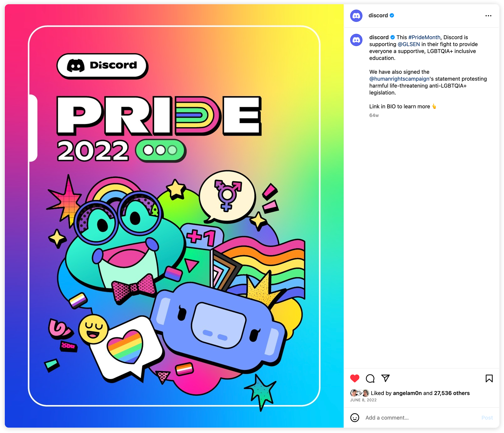Click the Discord avatar beside caption
This screenshot has width=504, height=433.
[356, 40]
